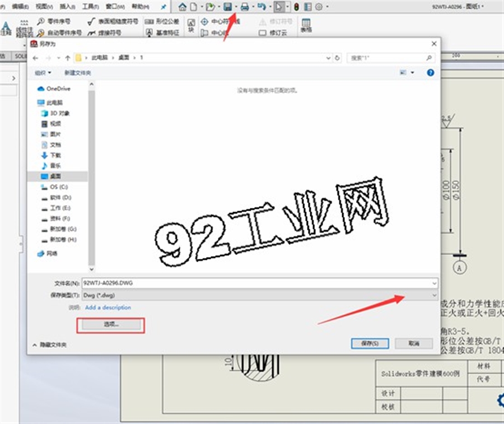Open the SolidWorks Options gear icon
The height and width of the screenshot is (424, 504).
coord(319,7)
